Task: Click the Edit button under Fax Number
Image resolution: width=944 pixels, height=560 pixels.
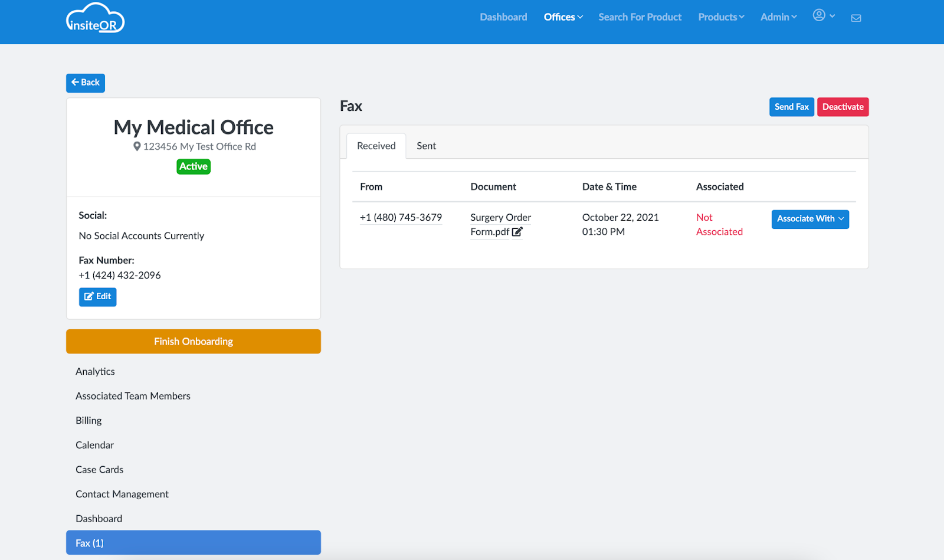Action: [98, 297]
